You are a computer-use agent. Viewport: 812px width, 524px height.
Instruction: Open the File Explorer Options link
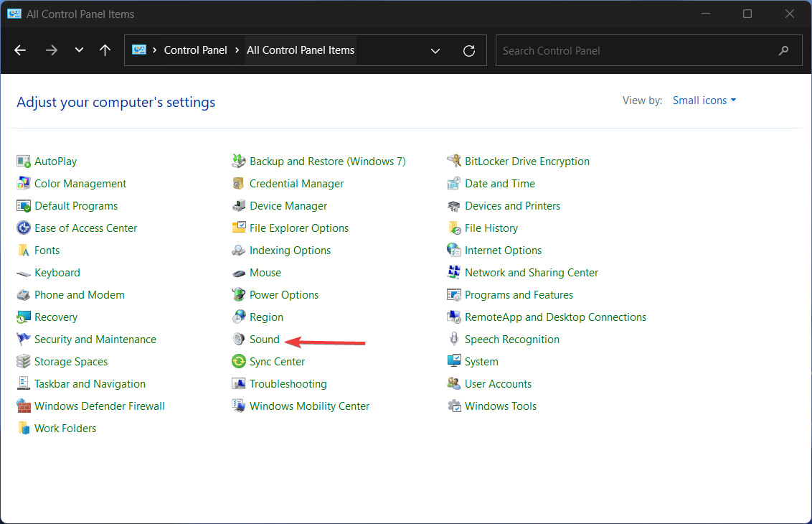pyautogui.click(x=299, y=228)
